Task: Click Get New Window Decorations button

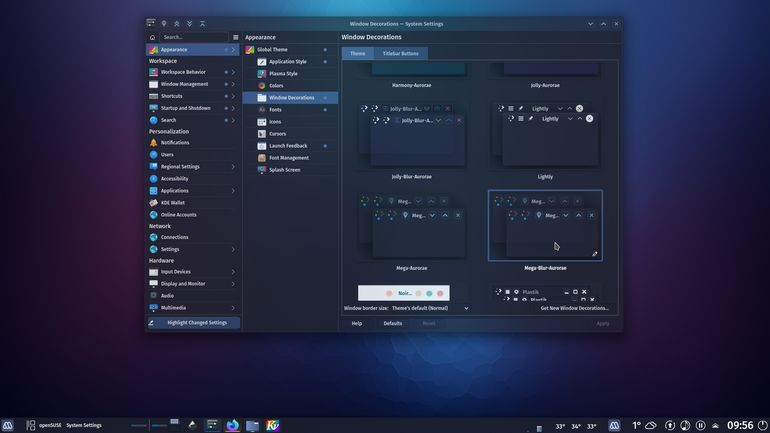Action: [574, 308]
